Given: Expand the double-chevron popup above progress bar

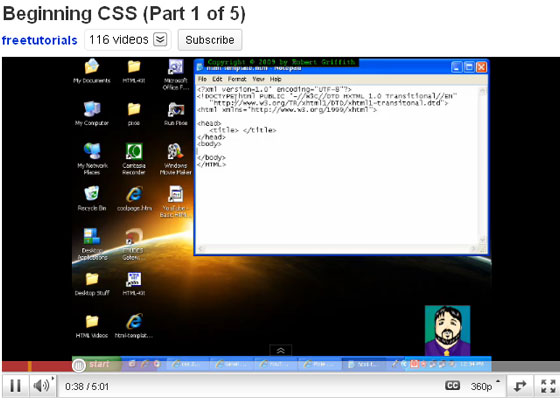Looking at the screenshot, I should (x=280, y=350).
